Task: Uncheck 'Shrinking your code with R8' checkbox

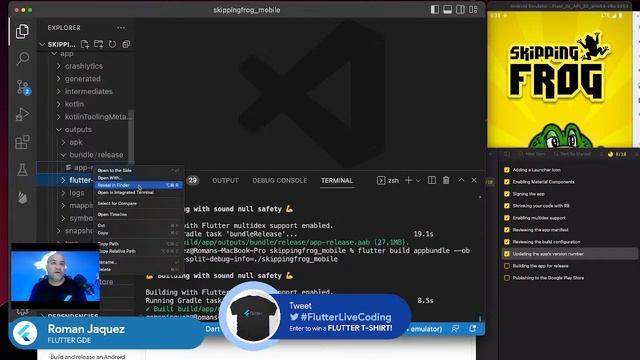Action: tap(507, 206)
